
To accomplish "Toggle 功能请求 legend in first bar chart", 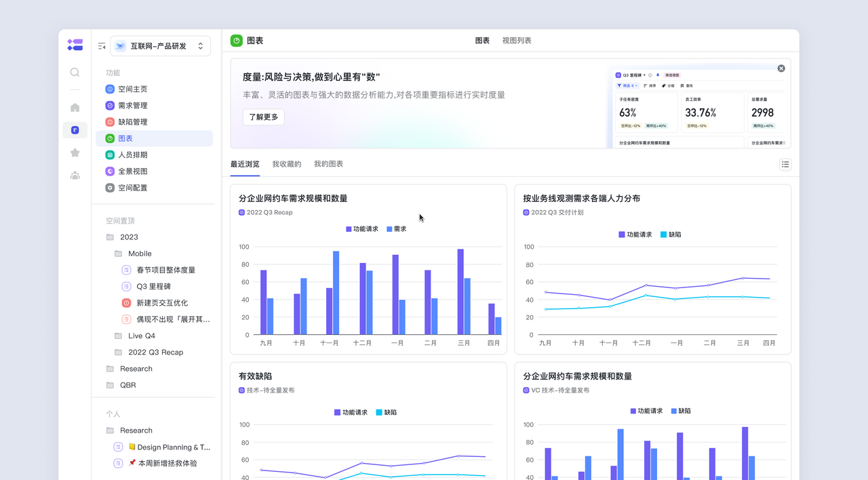I will (362, 229).
